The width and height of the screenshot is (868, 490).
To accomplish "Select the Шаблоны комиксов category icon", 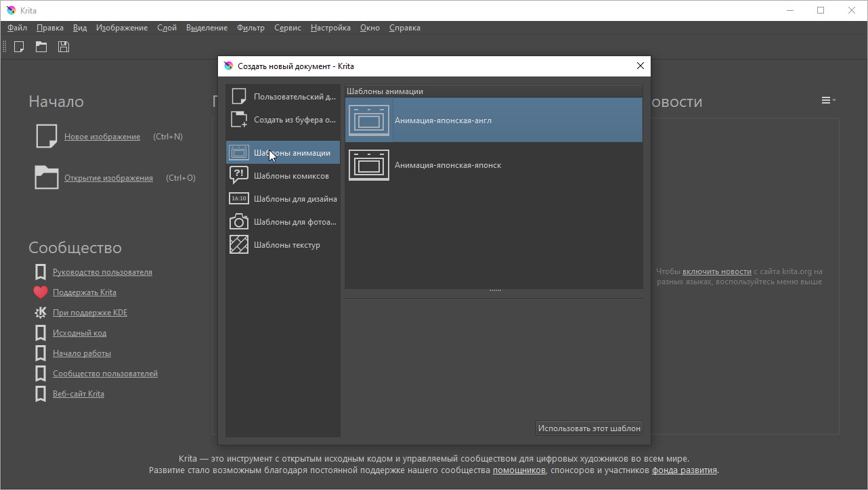I will 239,176.
